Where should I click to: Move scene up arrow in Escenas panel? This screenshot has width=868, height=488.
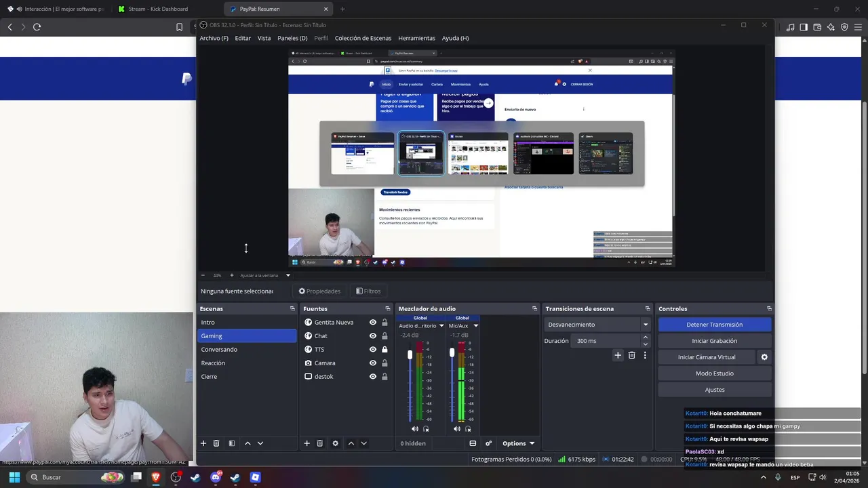[x=248, y=443]
